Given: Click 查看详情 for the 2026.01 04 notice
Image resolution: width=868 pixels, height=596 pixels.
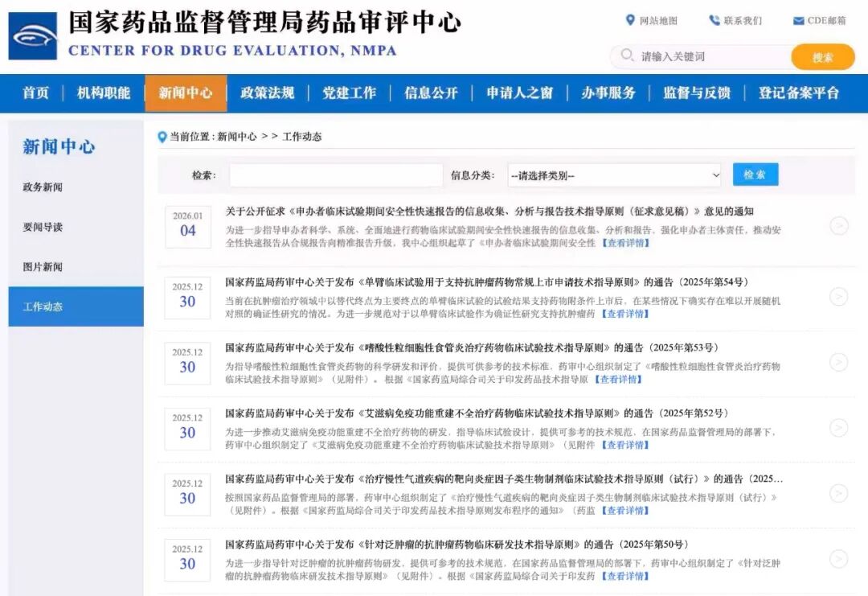Looking at the screenshot, I should (x=625, y=243).
